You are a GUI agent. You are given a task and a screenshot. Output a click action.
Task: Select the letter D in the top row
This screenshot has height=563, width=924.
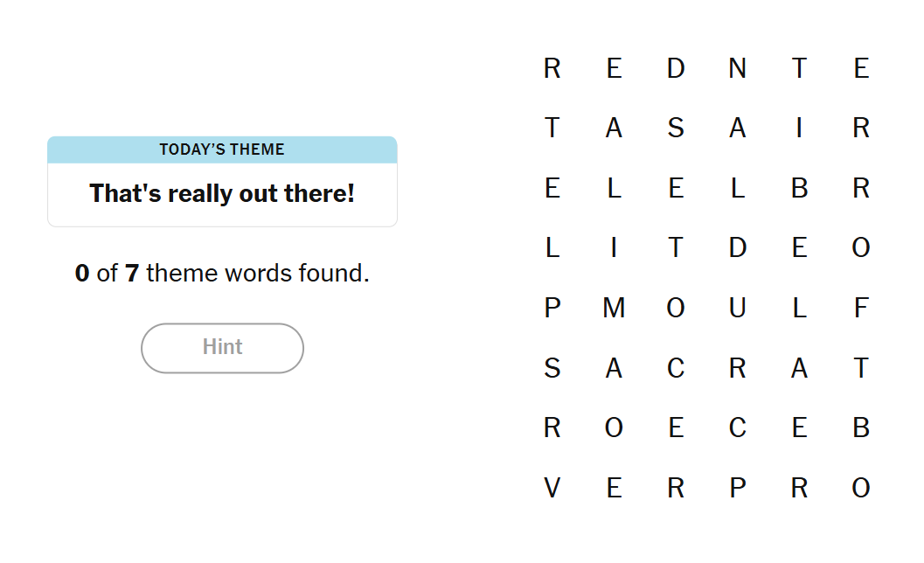(x=676, y=68)
